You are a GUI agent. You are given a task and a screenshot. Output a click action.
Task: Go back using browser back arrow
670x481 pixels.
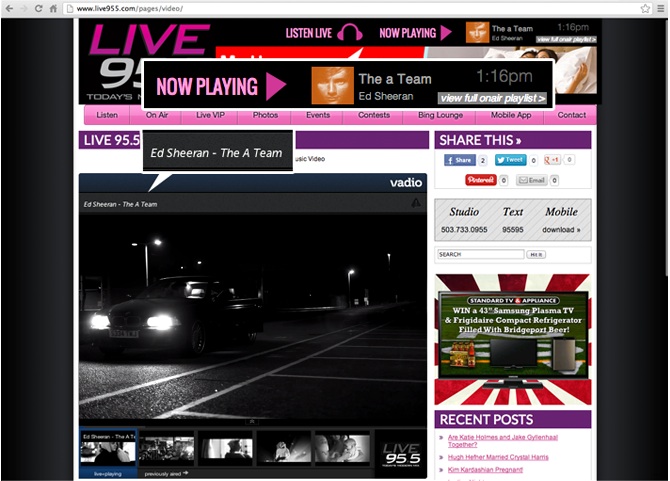pyautogui.click(x=9, y=8)
